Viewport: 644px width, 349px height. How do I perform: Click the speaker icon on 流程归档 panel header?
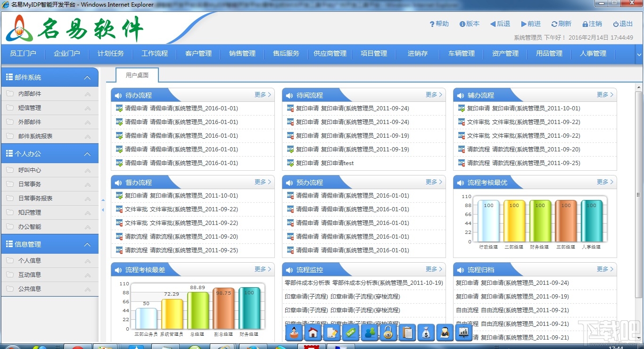[460, 270]
